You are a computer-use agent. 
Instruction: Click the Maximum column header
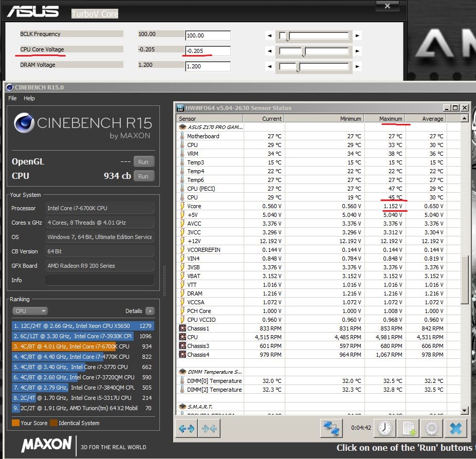tap(385, 118)
